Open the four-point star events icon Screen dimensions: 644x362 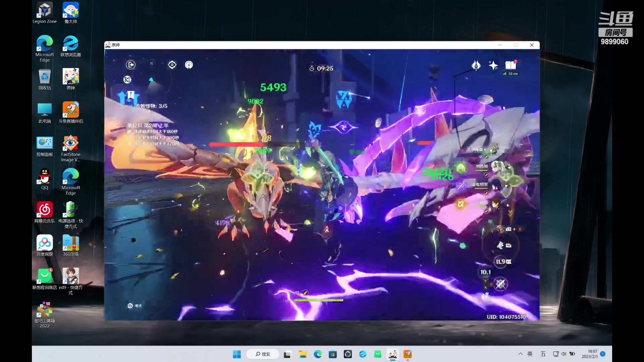[493, 65]
